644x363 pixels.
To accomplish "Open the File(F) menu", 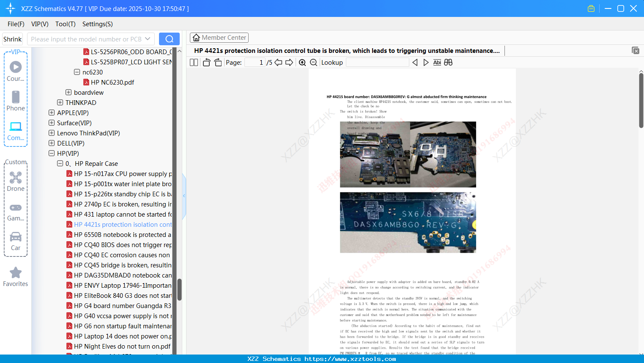I will 16,24.
